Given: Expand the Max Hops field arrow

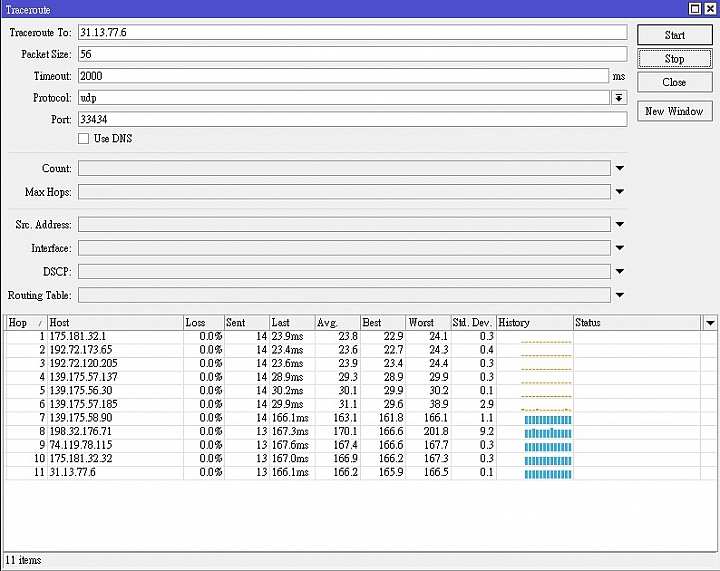Looking at the screenshot, I should click(619, 192).
